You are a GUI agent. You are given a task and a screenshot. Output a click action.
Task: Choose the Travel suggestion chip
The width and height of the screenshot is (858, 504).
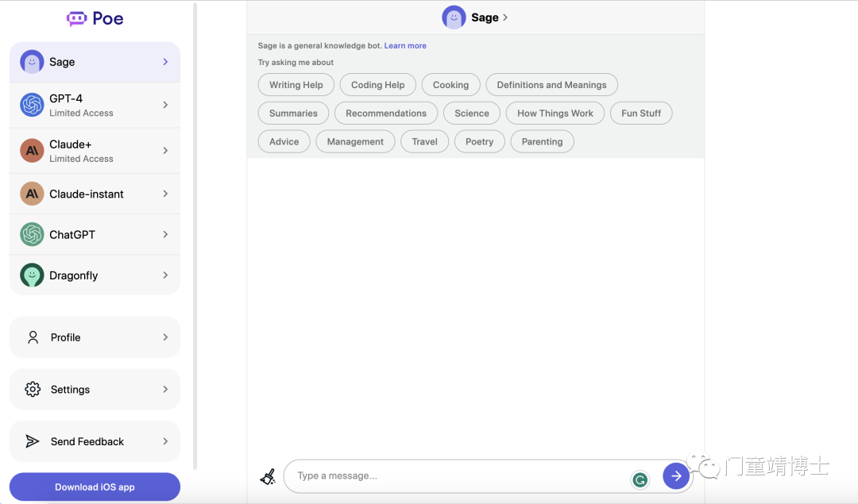424,141
